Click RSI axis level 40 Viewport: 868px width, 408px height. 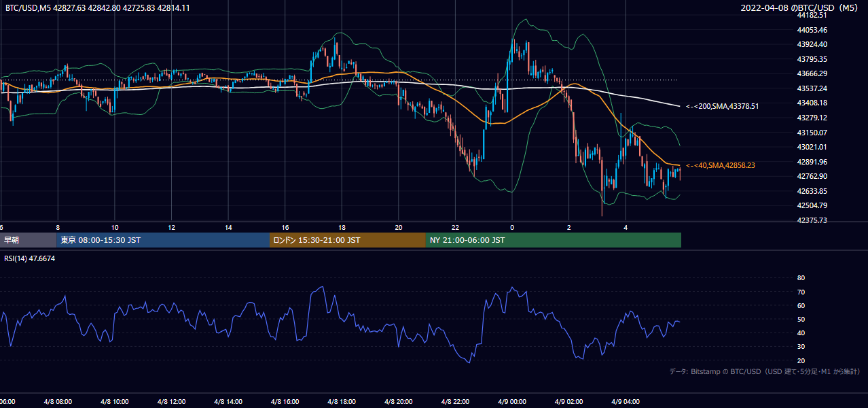801,333
